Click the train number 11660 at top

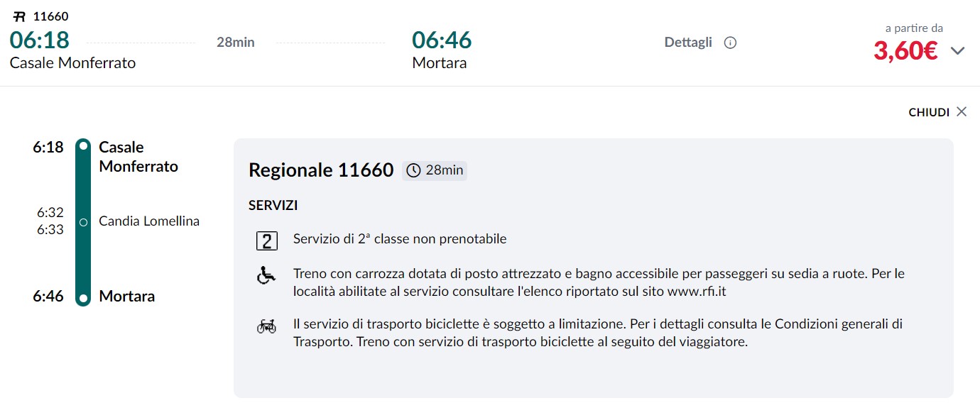[51, 16]
